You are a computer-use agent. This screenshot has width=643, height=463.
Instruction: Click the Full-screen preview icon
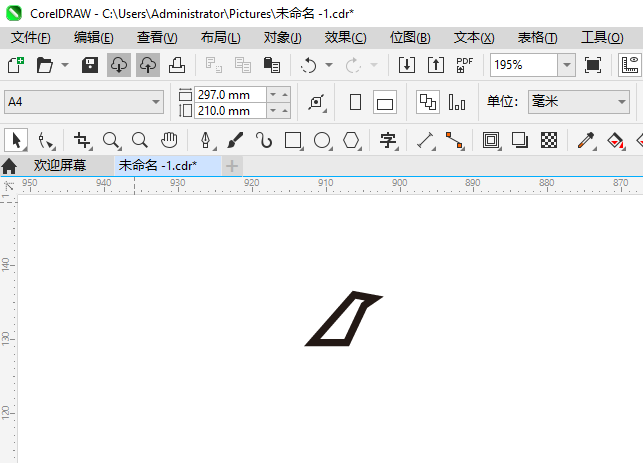(593, 65)
